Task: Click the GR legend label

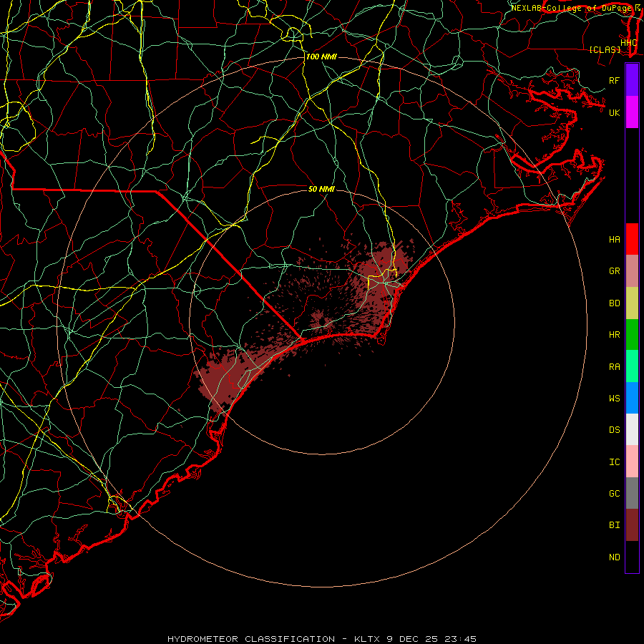Action: pyautogui.click(x=614, y=271)
